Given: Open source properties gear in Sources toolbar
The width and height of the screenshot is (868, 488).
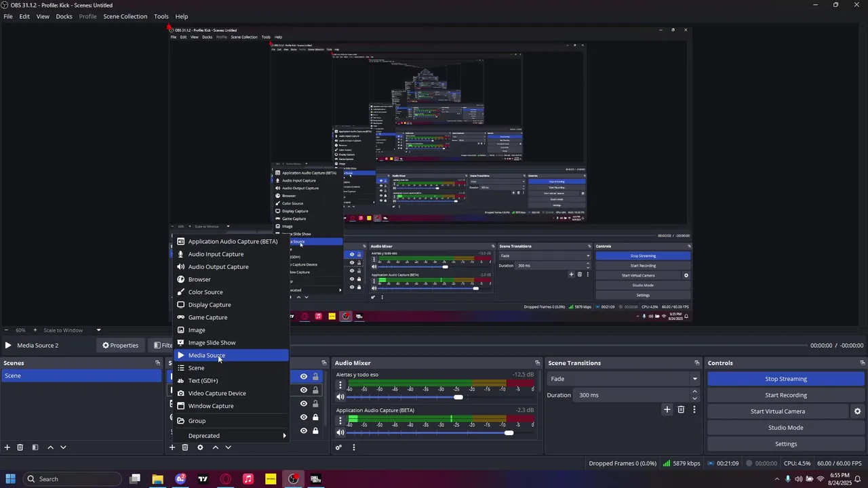Looking at the screenshot, I should pyautogui.click(x=200, y=447).
